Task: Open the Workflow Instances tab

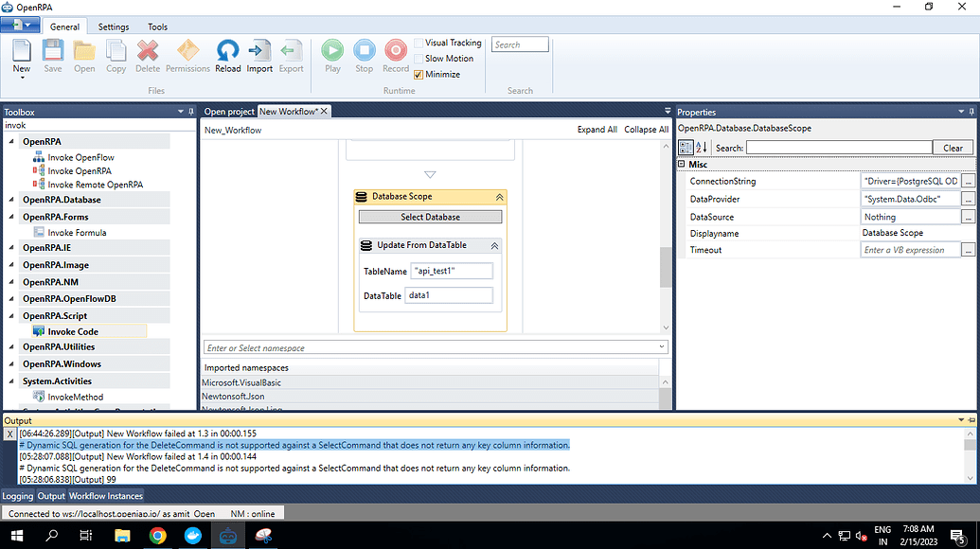Action: (107, 495)
